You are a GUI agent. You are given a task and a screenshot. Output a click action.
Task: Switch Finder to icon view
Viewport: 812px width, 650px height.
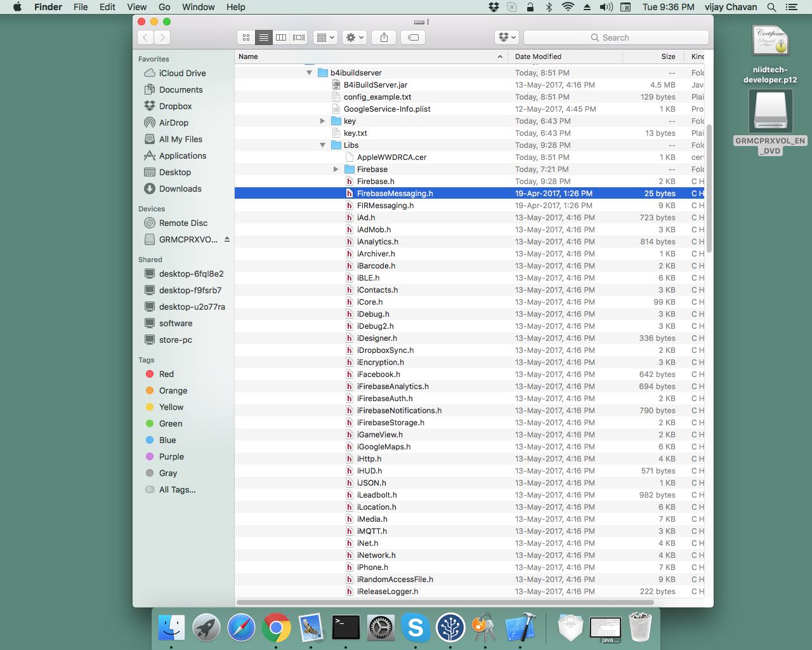click(x=246, y=37)
